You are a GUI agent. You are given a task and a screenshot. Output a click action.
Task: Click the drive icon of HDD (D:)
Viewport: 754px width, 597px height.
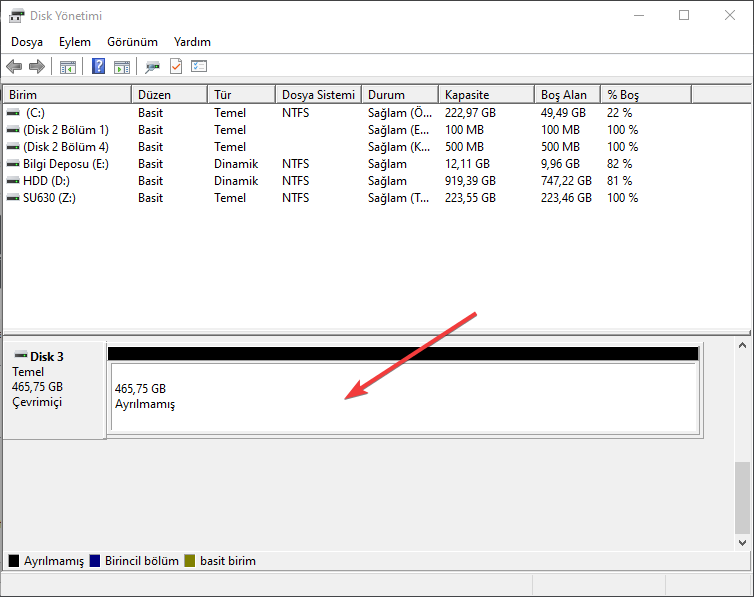pyautogui.click(x=13, y=181)
